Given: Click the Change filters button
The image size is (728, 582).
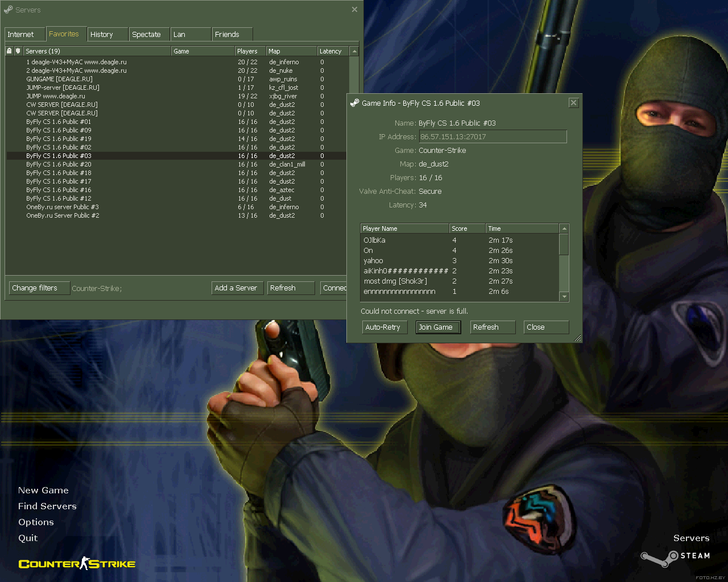Looking at the screenshot, I should (39, 288).
